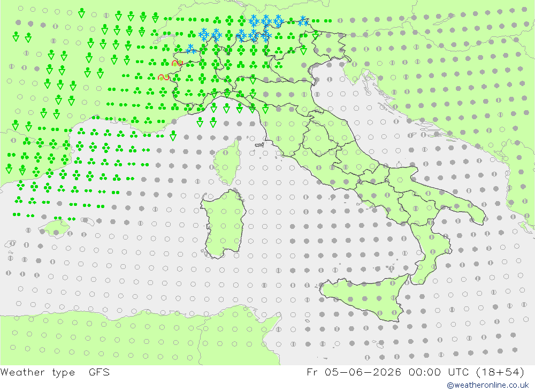Click the island of Mallorca on the map
The width and height of the screenshot is (535, 392).
54,228
